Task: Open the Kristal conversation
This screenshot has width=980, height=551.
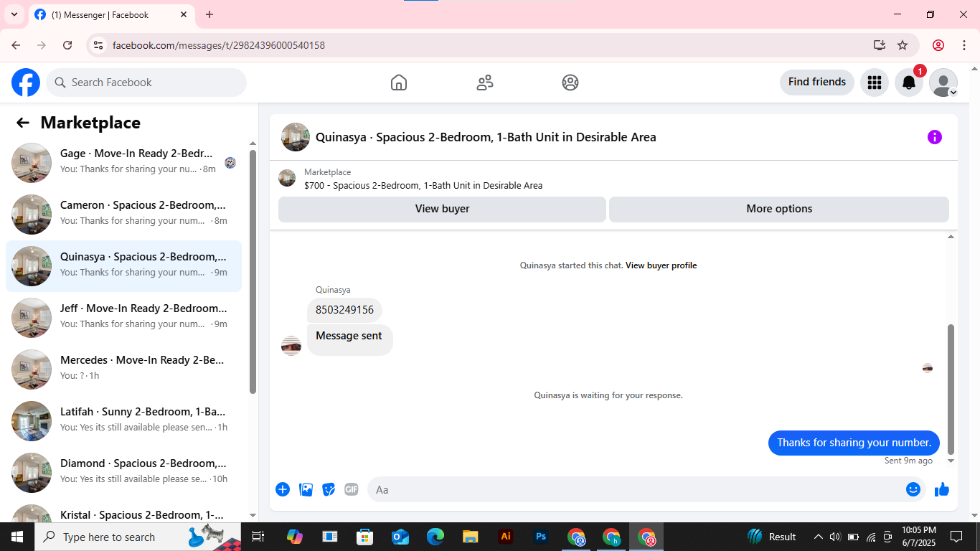Action: 123,512
